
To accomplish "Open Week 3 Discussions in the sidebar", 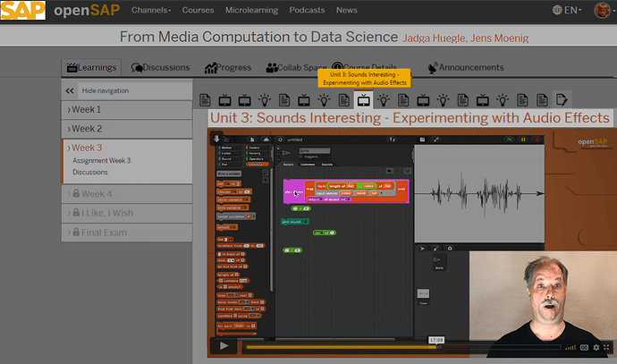I will tap(90, 172).
